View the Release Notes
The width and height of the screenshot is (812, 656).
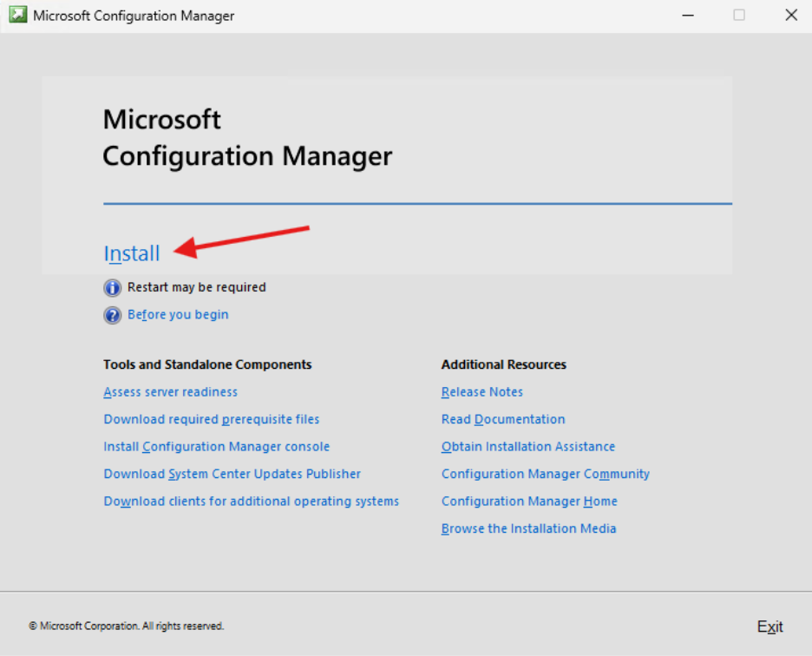(x=481, y=391)
